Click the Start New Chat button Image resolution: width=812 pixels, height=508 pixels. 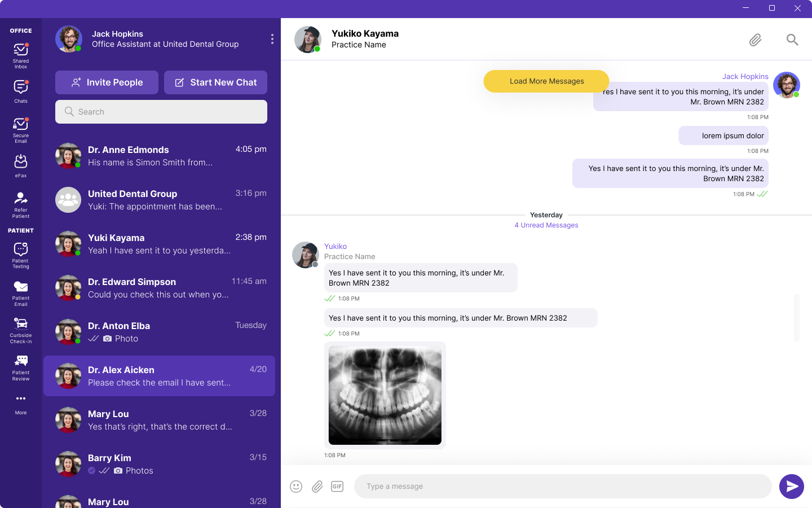click(215, 82)
